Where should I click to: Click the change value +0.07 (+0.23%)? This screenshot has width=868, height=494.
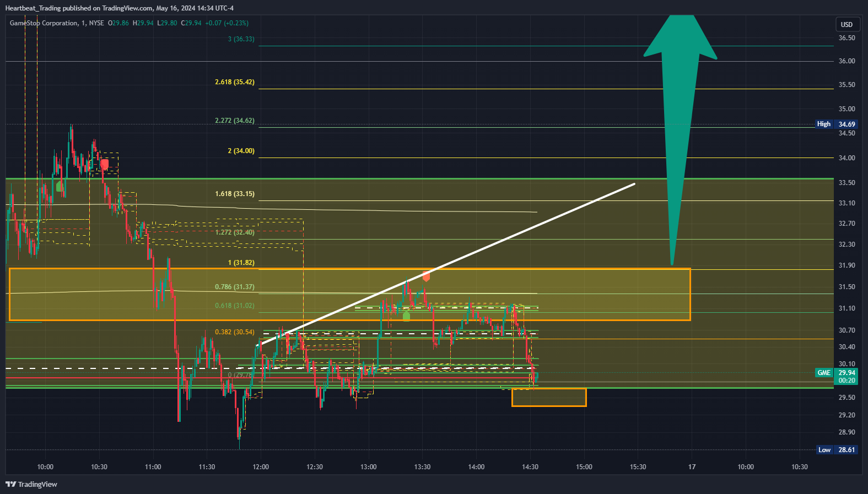click(227, 23)
